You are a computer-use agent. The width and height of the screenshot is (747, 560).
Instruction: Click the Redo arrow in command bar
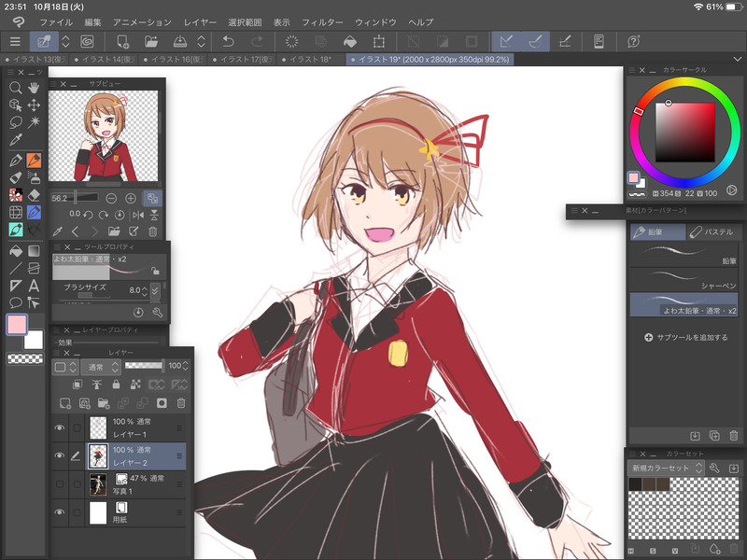click(257, 42)
